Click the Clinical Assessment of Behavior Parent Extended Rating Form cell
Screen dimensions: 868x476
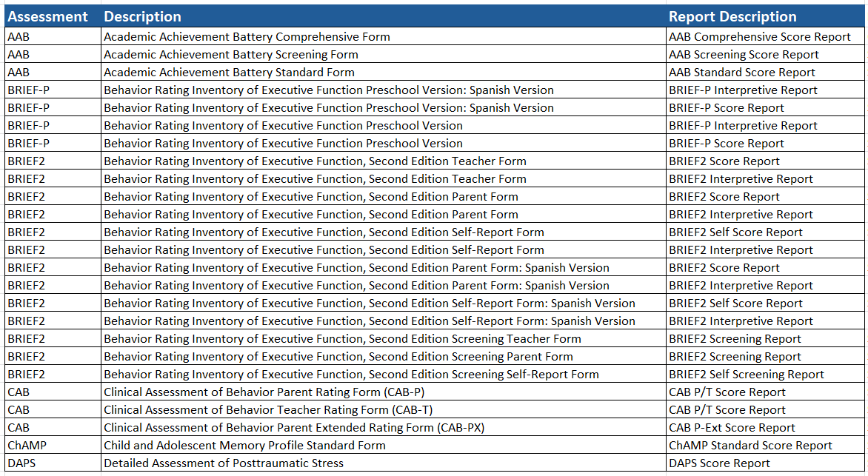coord(384,427)
